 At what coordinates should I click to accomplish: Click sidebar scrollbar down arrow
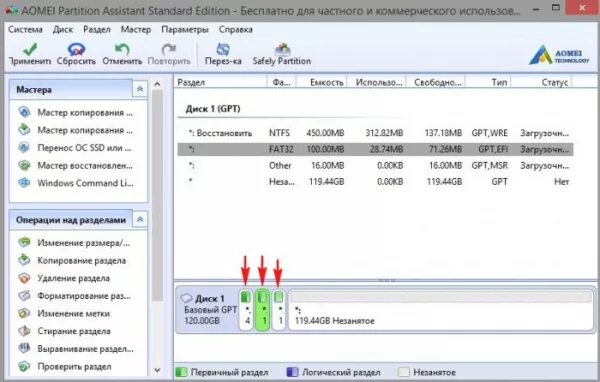coord(157,370)
